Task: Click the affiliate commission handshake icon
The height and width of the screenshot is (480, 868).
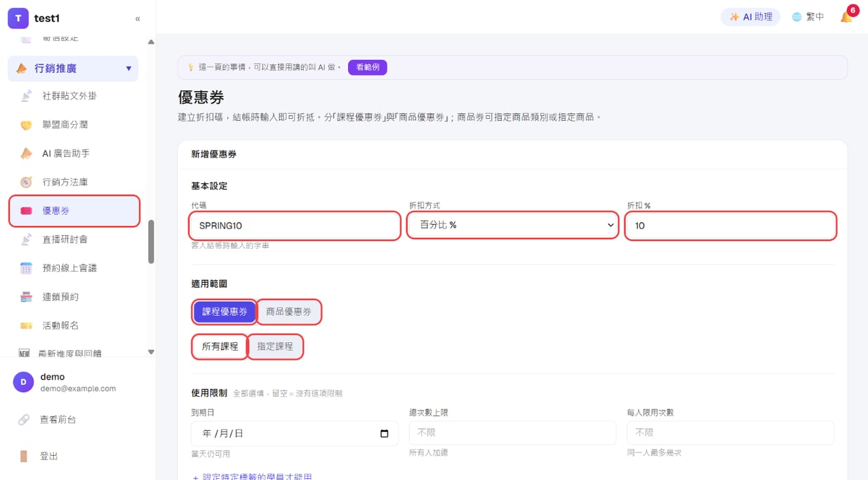Action: coord(26,125)
